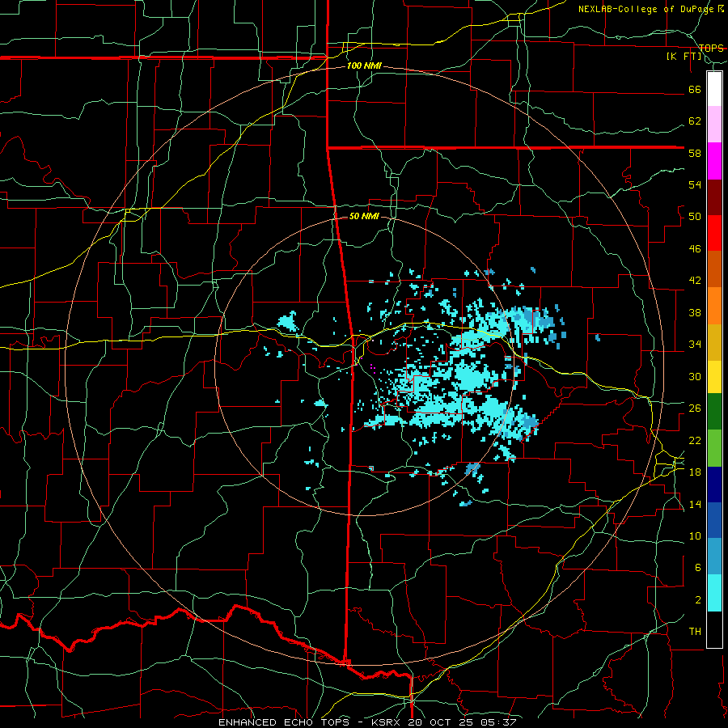Click the TOPS legend title
728x728 pixels.
point(711,49)
